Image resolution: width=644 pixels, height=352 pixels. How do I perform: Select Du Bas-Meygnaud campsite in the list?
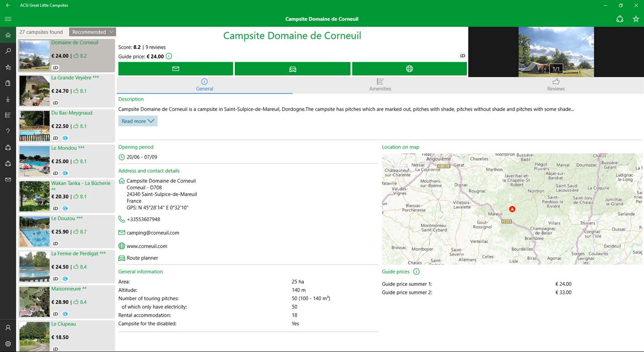(x=66, y=126)
